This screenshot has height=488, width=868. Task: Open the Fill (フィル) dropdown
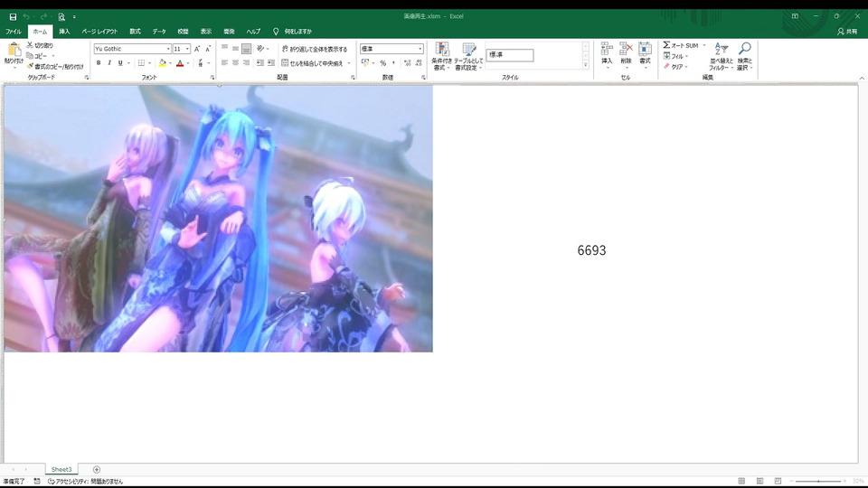point(675,56)
